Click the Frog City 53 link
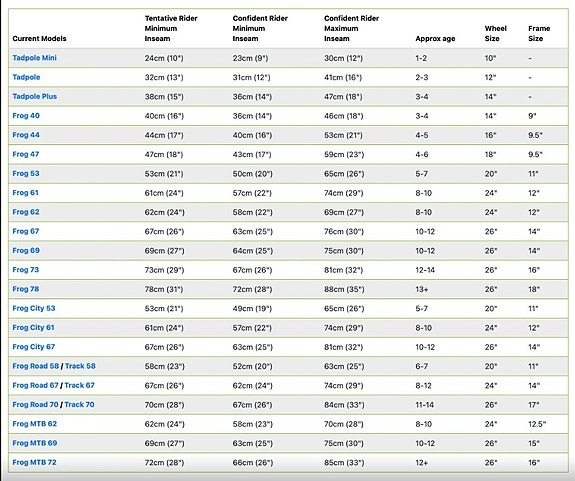Viewport: 575px width, 481px height. 34,308
